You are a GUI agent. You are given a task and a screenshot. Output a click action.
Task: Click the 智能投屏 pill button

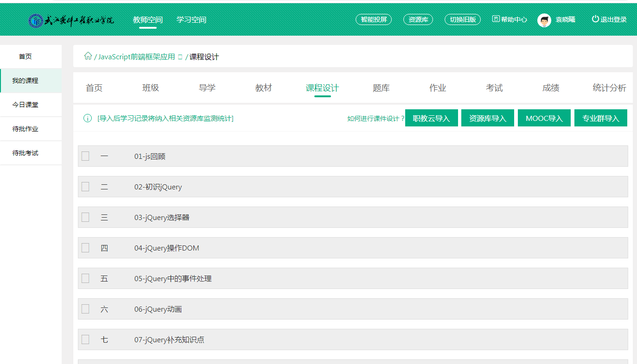click(x=374, y=19)
